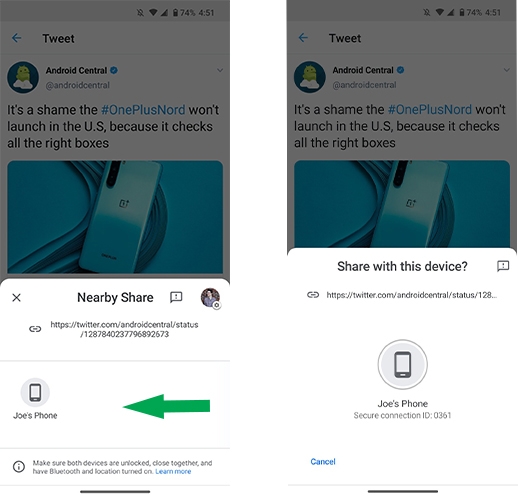
Task: Go back using arrow in left Tweet header
Action: 17,38
